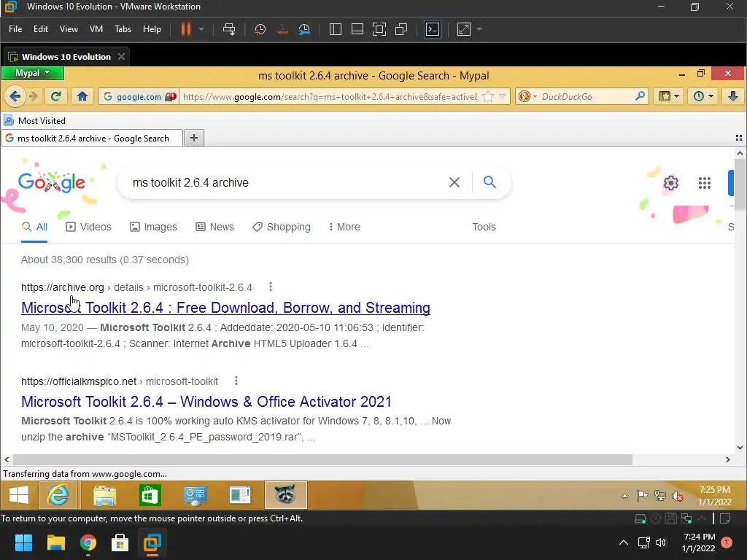The image size is (747, 560).
Task: Open Microsoft Toolkit 2.6.4 archive.org result
Action: pos(226,308)
